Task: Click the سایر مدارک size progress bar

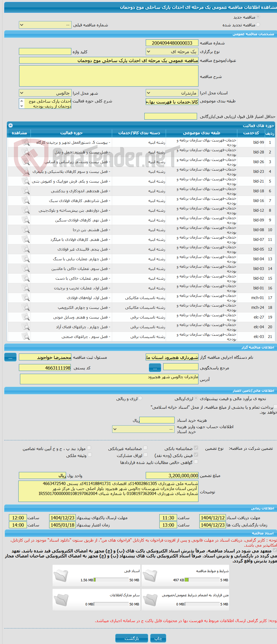Action: coord(111,604)
